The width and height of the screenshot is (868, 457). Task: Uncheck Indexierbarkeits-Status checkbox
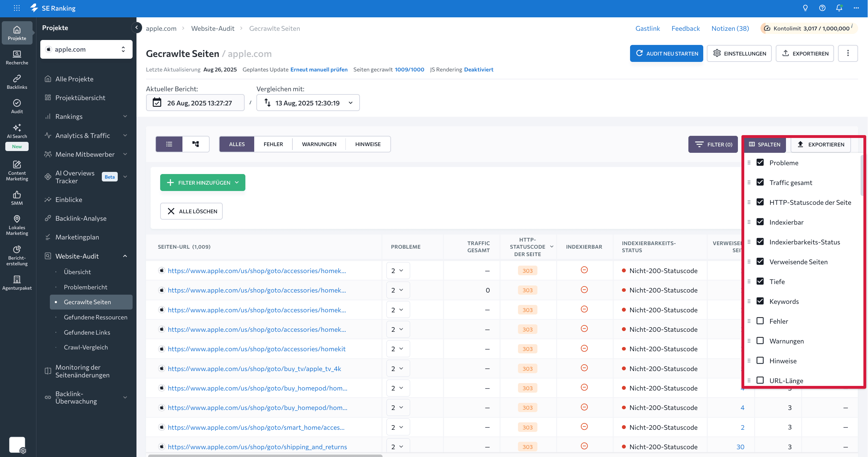pos(760,242)
